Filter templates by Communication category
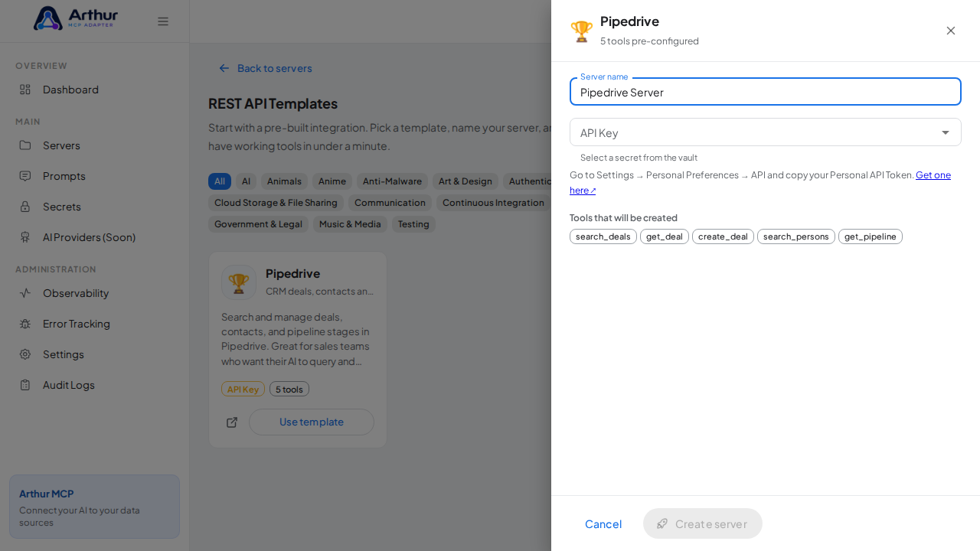The height and width of the screenshot is (551, 980). point(390,203)
